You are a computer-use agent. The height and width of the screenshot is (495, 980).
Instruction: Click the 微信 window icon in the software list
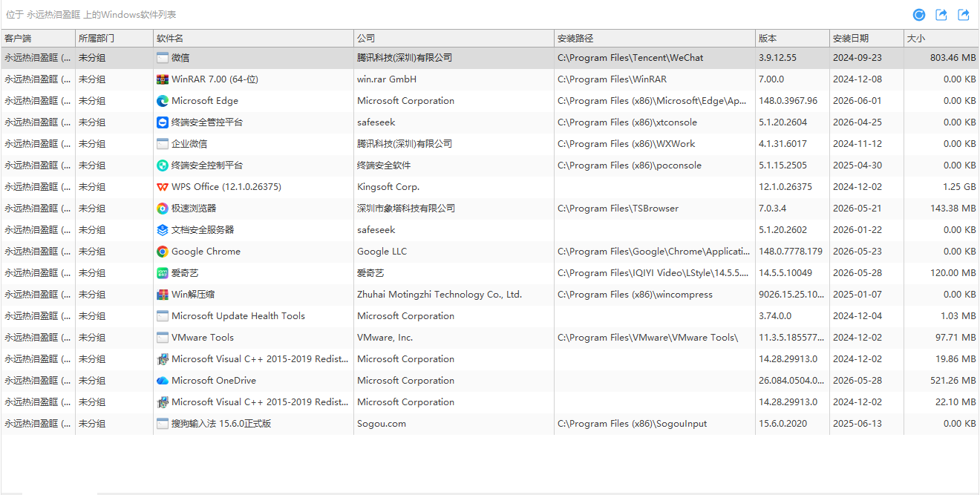pyautogui.click(x=163, y=58)
